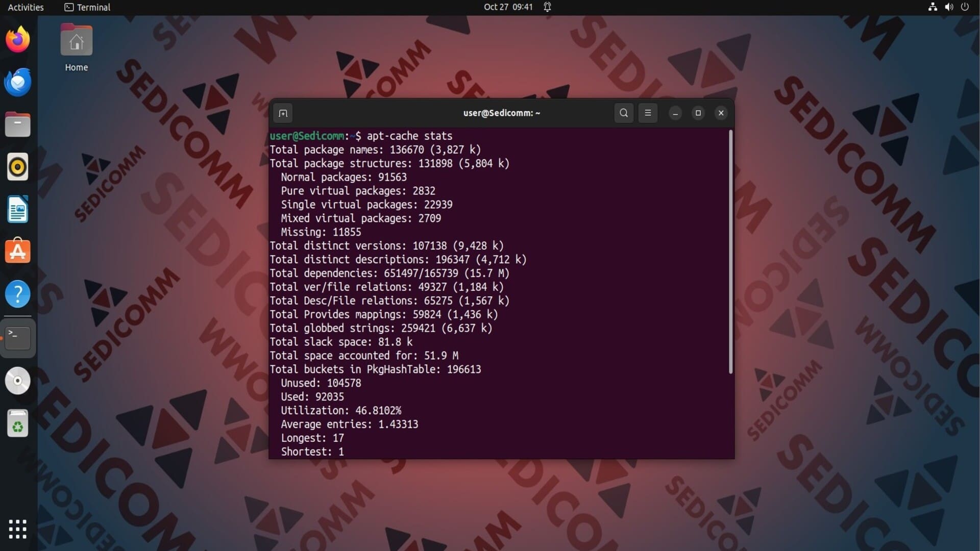Viewport: 980px width, 551px height.
Task: Open the terminal hamburger menu
Action: coord(648,113)
